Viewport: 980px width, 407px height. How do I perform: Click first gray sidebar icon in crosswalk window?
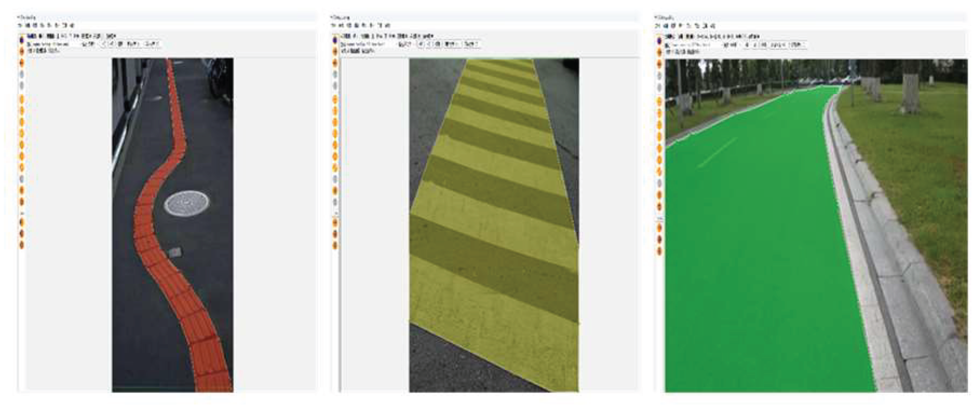pos(335,74)
